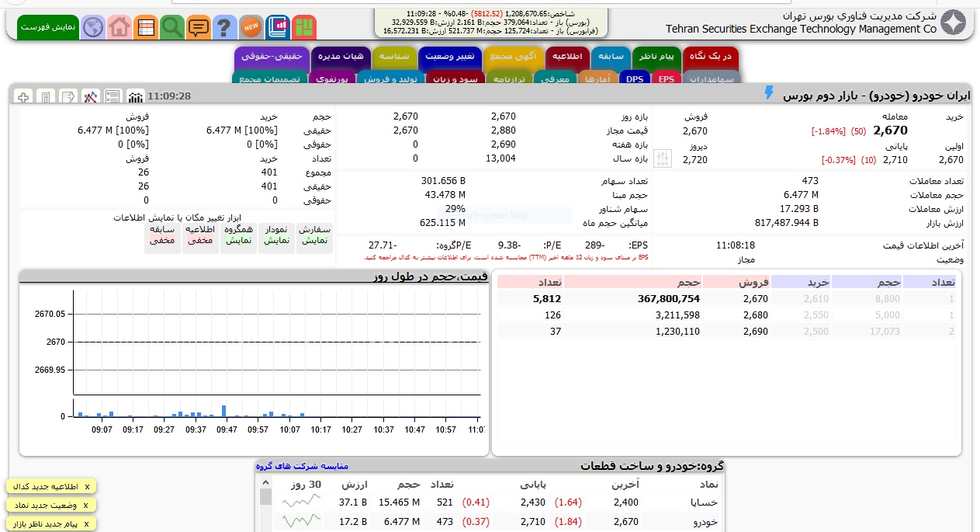This screenshot has height=532, width=980.
Task: Open the سهامداران tab
Action: [712, 78]
